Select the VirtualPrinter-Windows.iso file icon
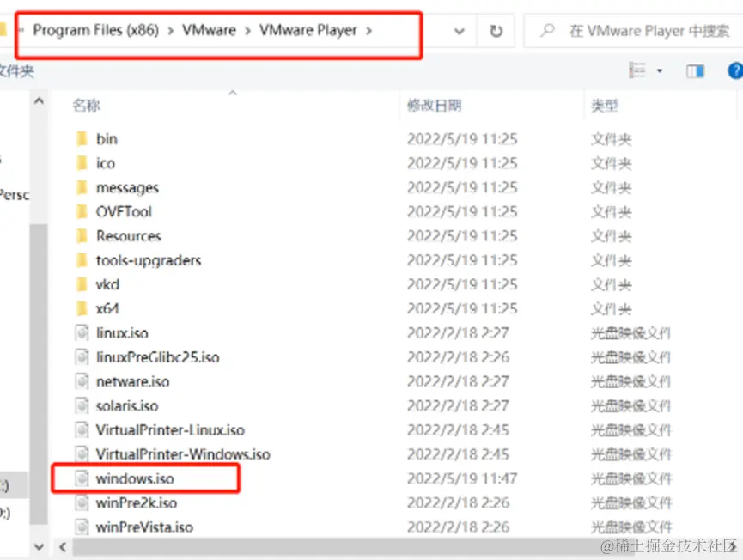Screen dimensions: 743x560 82,453
